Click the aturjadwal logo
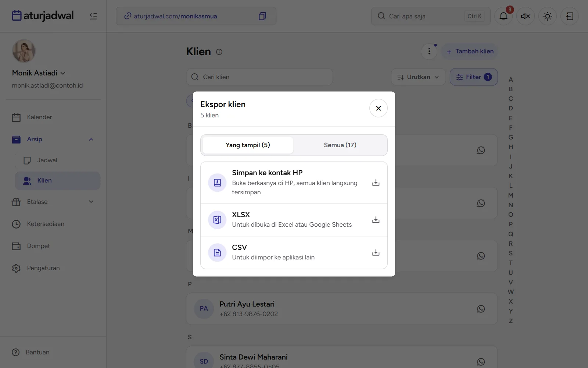The width and height of the screenshot is (588, 368). tap(43, 15)
